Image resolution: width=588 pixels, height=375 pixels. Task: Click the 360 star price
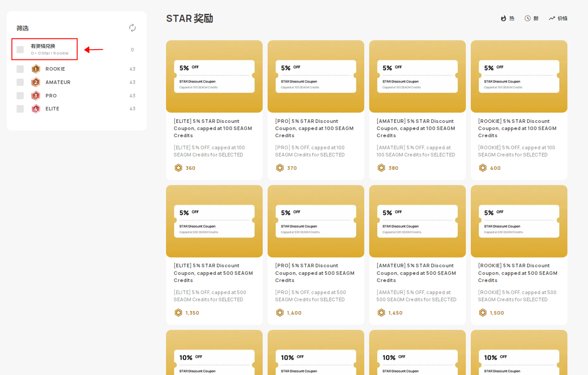[191, 168]
